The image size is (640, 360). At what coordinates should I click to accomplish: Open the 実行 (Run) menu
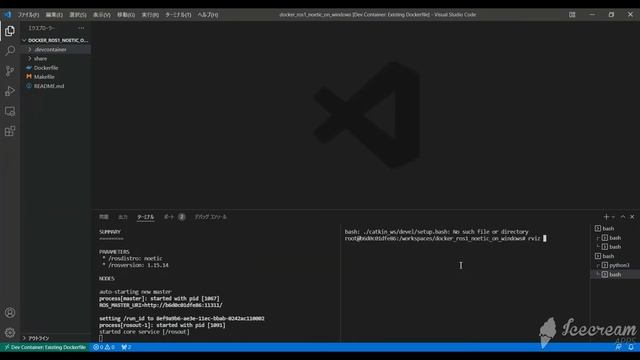pos(150,15)
